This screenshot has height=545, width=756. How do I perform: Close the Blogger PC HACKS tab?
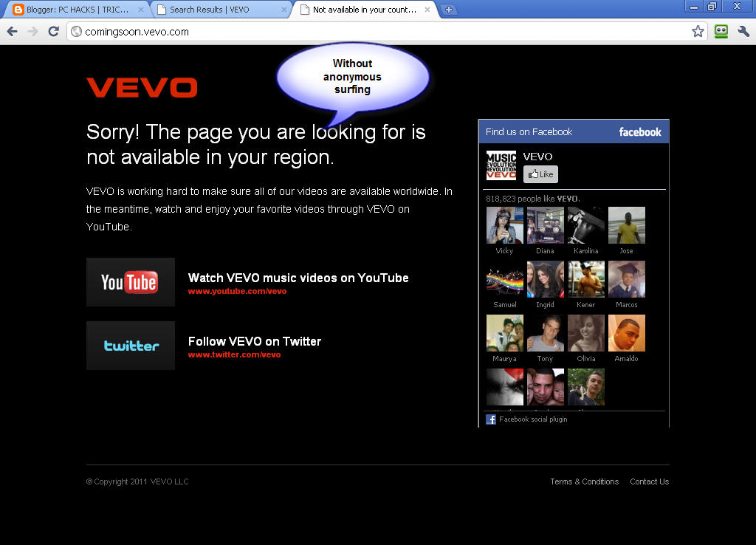pyautogui.click(x=141, y=10)
